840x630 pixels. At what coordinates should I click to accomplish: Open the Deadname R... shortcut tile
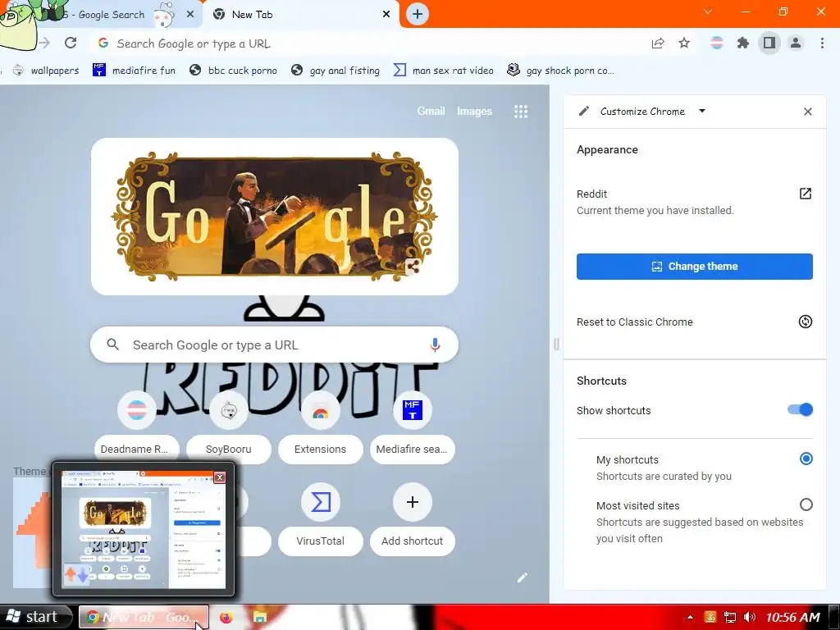(x=137, y=428)
